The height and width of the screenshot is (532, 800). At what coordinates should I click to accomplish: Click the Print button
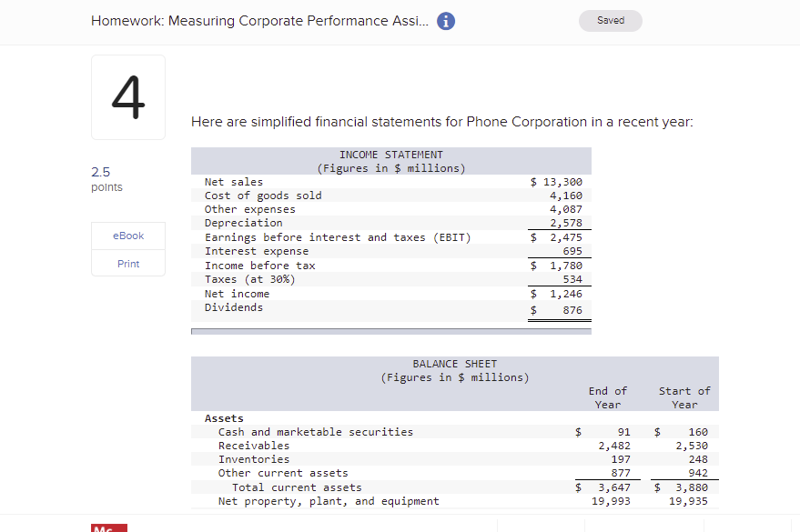pyautogui.click(x=127, y=263)
